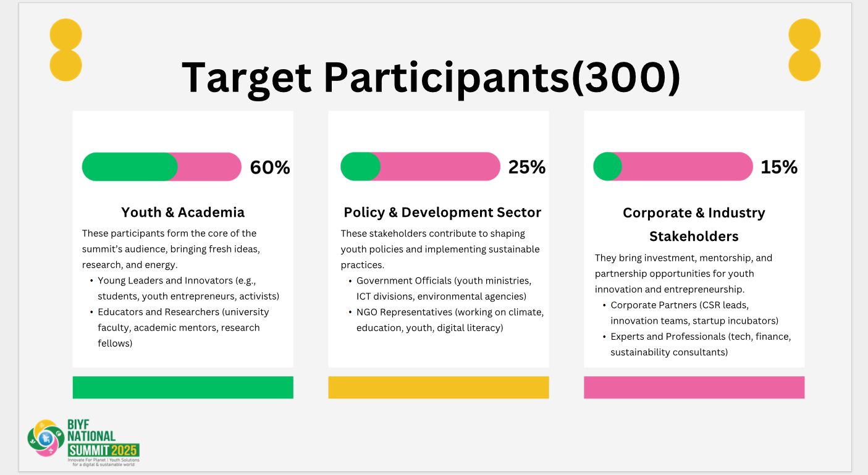Click the Youth & Academia heading
Viewport: 868px width, 475px height.
(x=183, y=212)
